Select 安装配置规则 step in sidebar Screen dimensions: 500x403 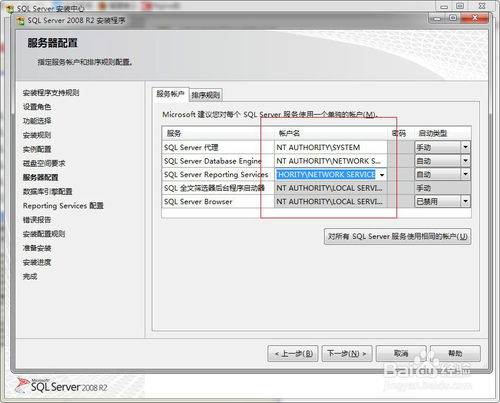tap(44, 234)
